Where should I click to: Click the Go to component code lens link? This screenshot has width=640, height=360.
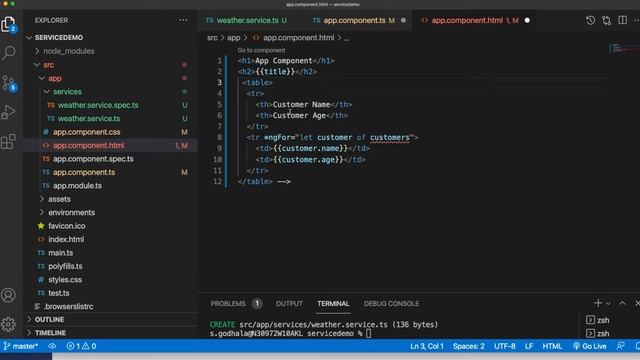(x=261, y=50)
